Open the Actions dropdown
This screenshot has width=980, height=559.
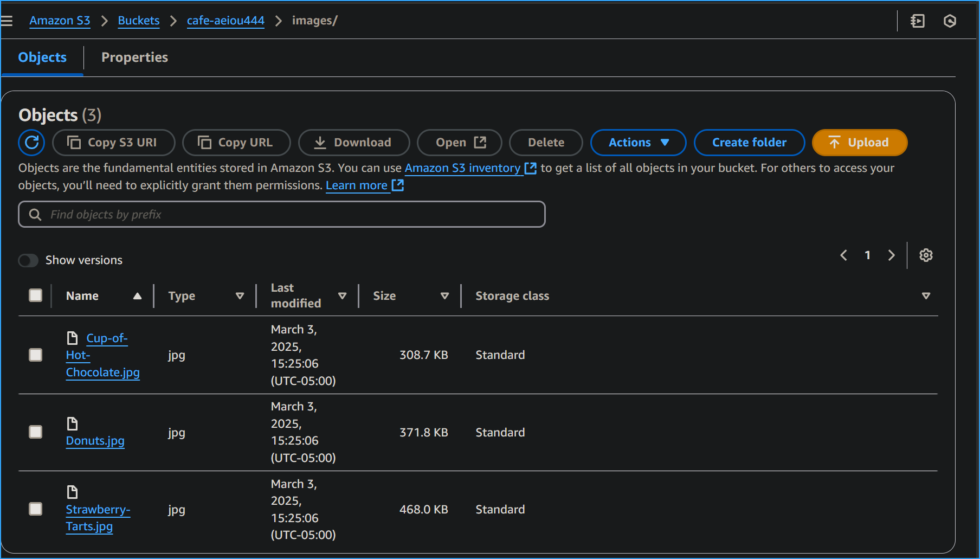[637, 142]
